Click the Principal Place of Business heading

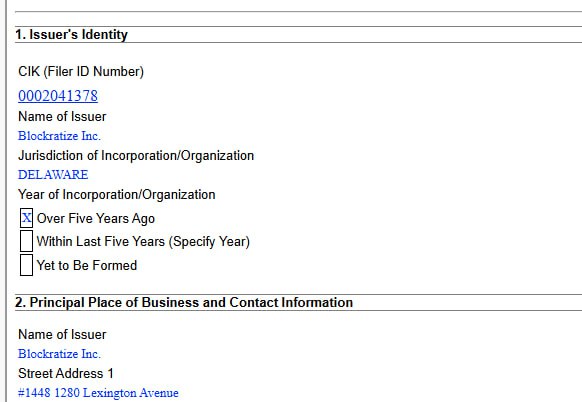184,303
